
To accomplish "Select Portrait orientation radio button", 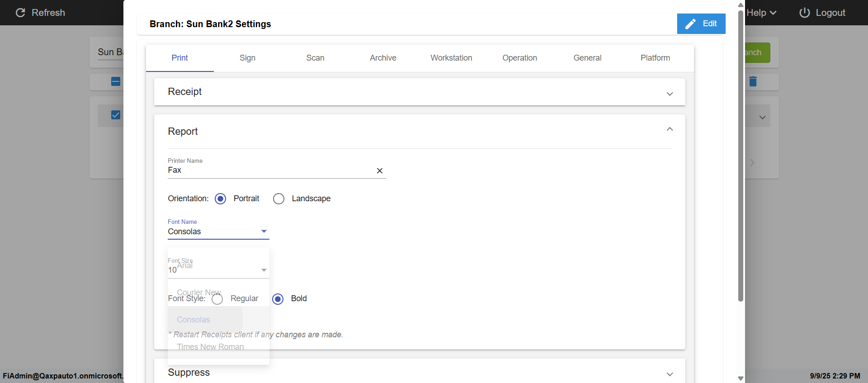I will 221,199.
